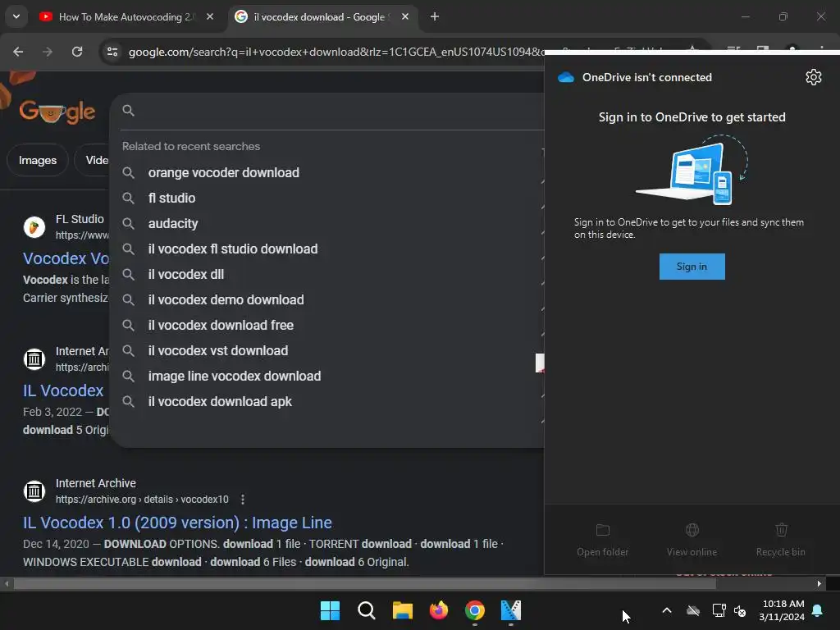Click the OneDrive cloud logo icon

[x=566, y=77]
